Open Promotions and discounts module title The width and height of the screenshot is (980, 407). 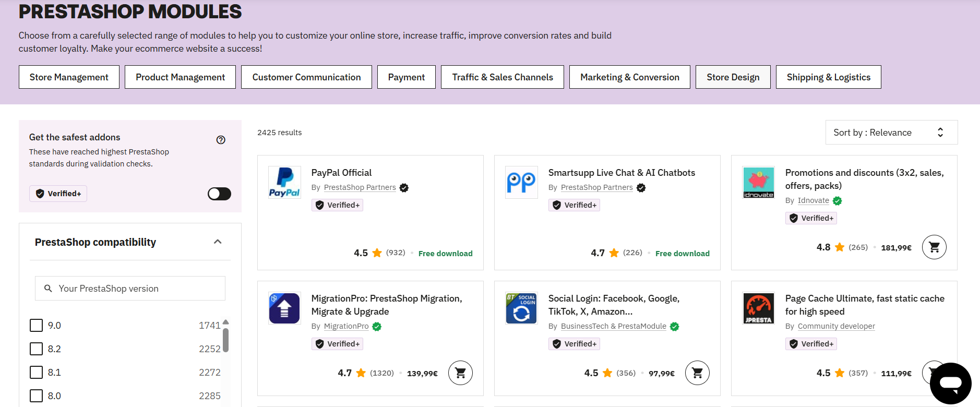click(x=864, y=179)
